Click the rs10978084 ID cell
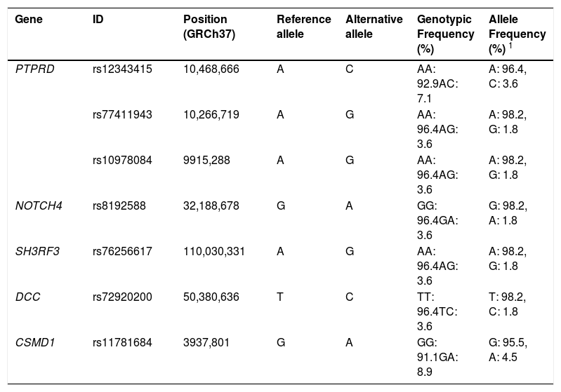Screen dimensions: 561x392 (122, 160)
